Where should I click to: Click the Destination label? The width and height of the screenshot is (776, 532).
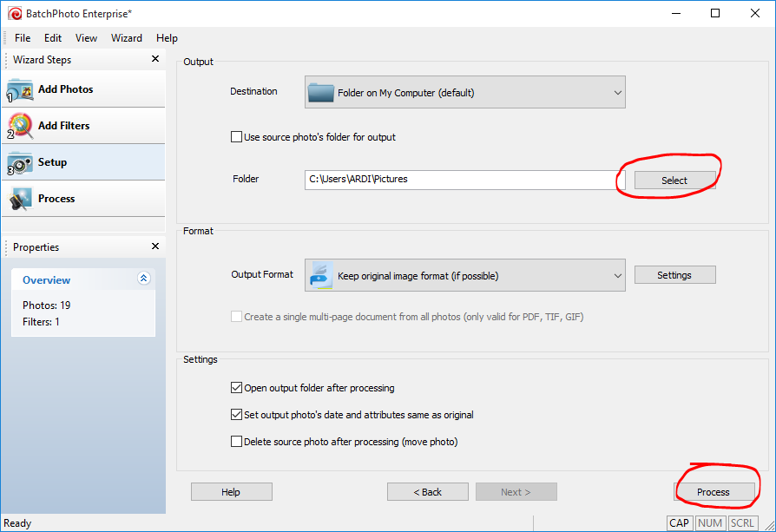tap(253, 91)
